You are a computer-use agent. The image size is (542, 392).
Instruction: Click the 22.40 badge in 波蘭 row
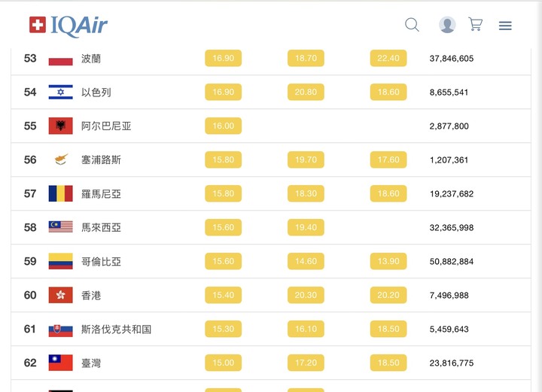[388, 58]
